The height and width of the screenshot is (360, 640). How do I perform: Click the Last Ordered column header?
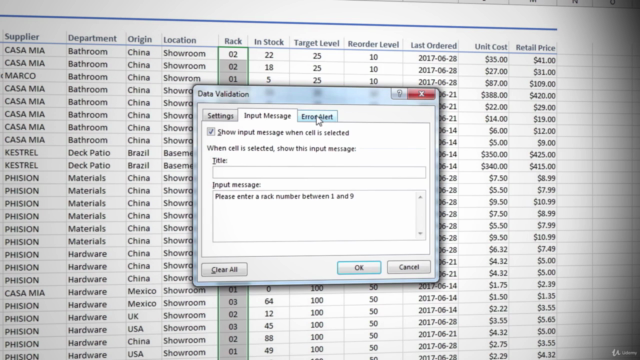click(433, 46)
